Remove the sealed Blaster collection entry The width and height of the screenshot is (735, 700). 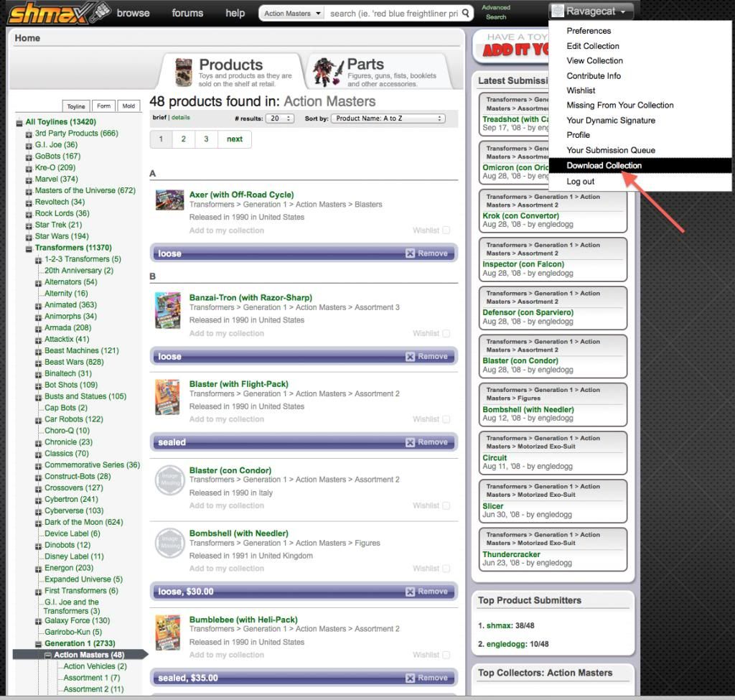426,442
